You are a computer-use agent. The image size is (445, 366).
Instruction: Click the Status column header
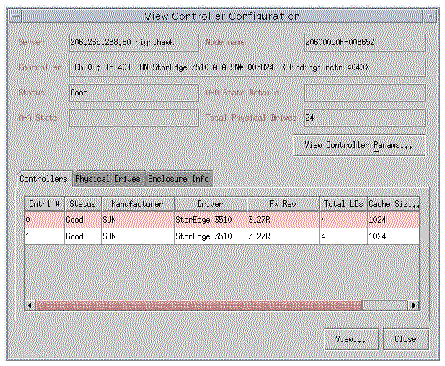click(83, 204)
